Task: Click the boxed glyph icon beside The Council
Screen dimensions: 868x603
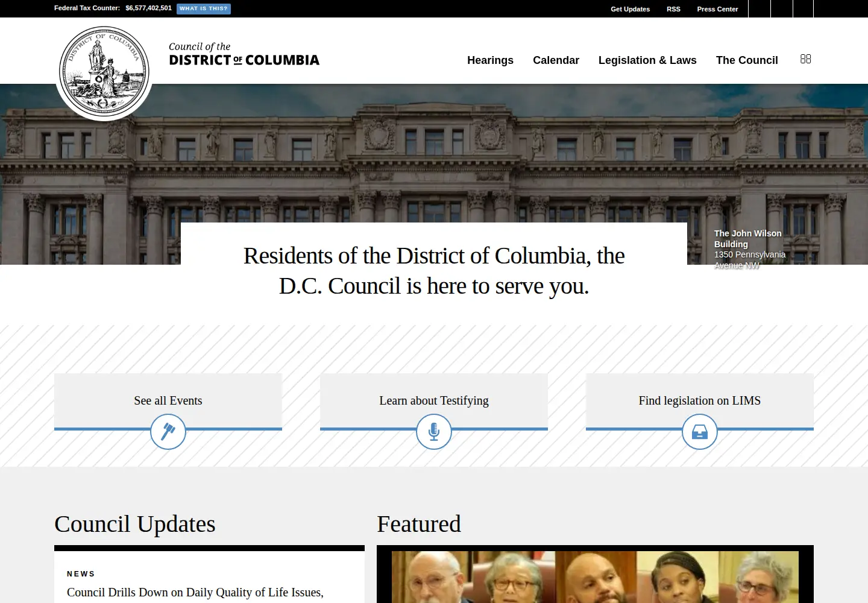Action: [806, 59]
